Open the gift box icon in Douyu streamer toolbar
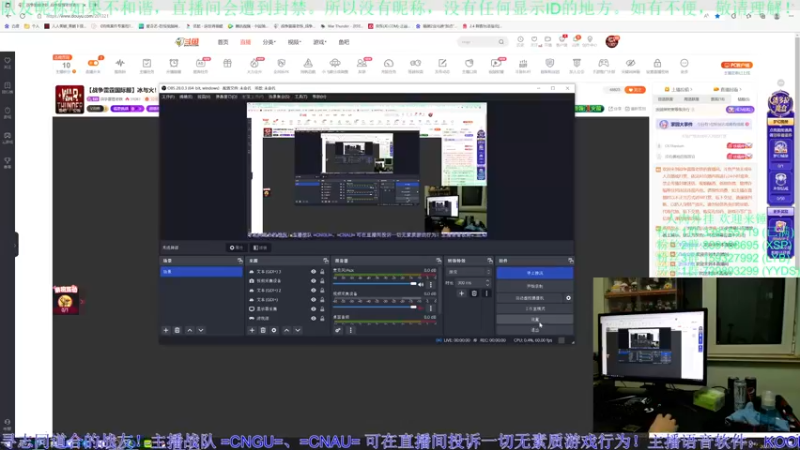The height and width of the screenshot is (450, 800). pos(228,63)
